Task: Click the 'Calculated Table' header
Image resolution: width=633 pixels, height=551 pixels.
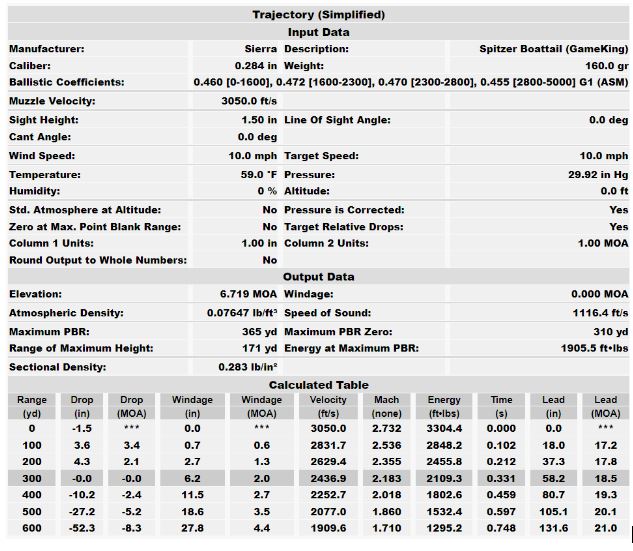Action: (319, 385)
